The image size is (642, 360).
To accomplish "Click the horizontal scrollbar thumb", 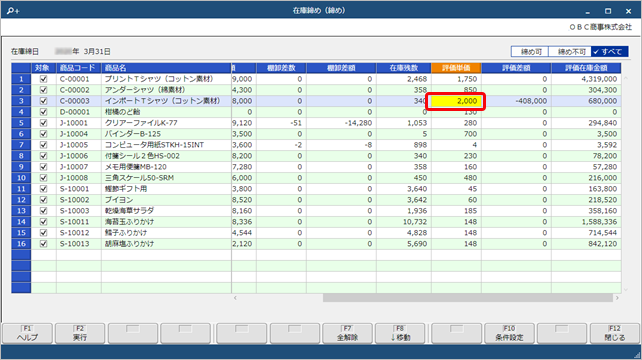I will (x=468, y=298).
